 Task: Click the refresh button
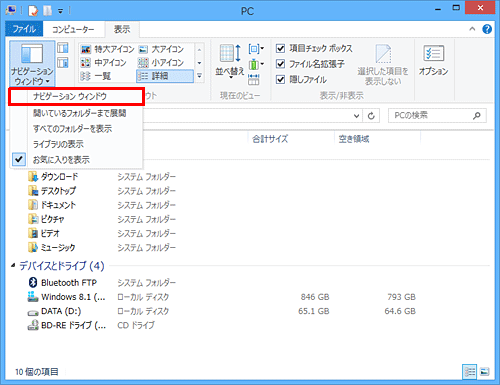[371, 116]
